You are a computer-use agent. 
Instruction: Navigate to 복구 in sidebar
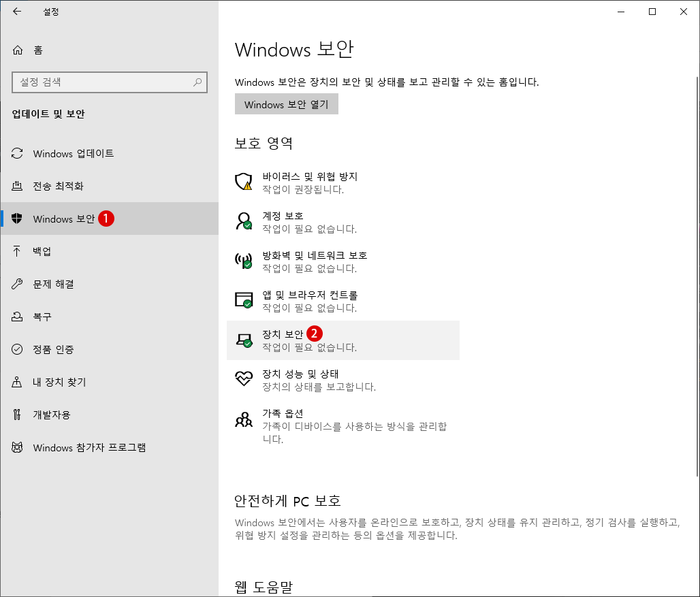pos(110,317)
